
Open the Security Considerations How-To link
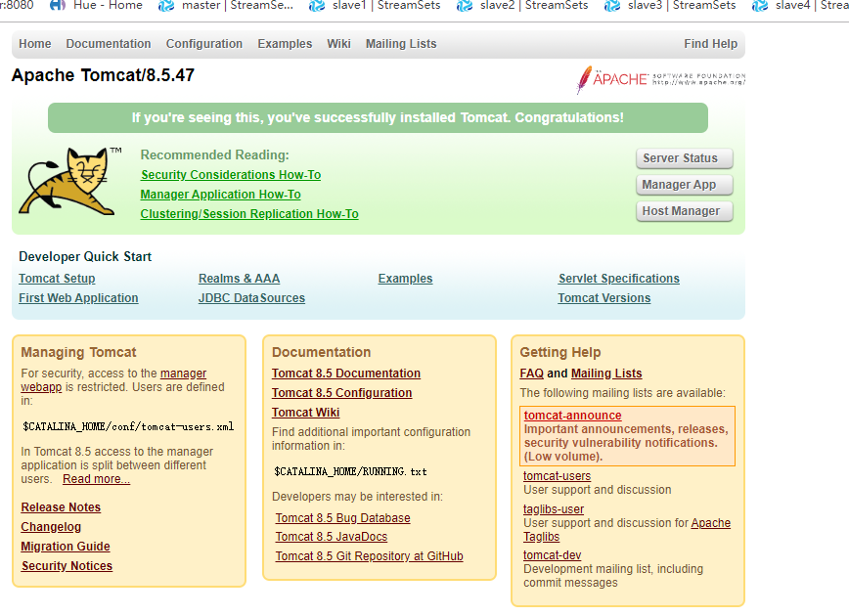[x=230, y=174]
